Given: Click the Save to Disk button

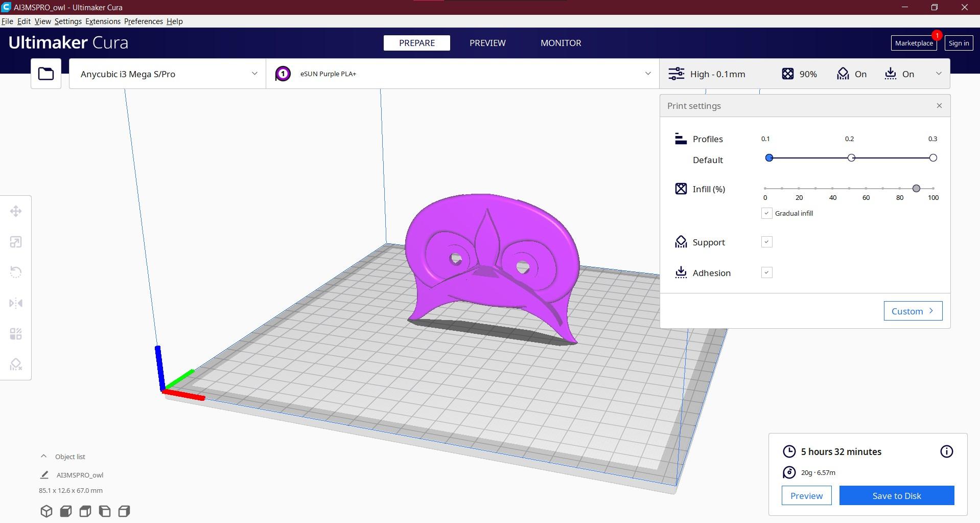Looking at the screenshot, I should [x=896, y=495].
